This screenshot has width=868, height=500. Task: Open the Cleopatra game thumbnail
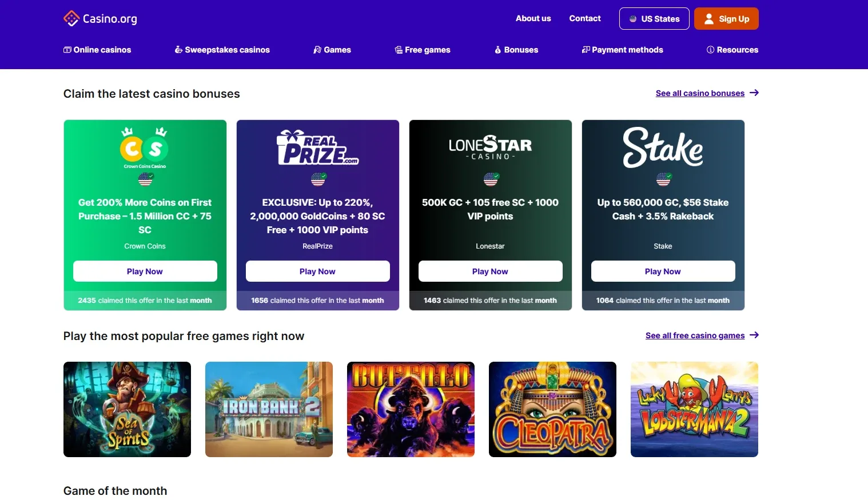(552, 409)
